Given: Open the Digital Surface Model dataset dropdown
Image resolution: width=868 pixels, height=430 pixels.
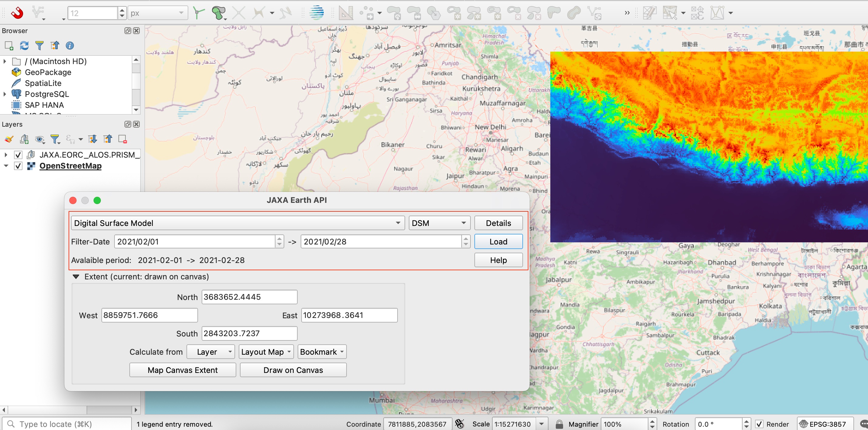Looking at the screenshot, I should click(238, 223).
